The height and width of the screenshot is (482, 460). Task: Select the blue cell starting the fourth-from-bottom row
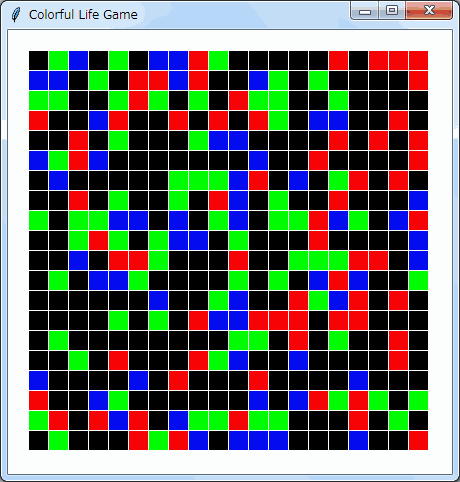38,380
